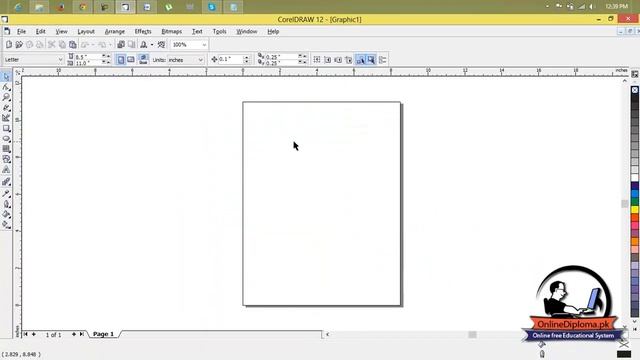Select the Pick tool in toolbox
Screen dimensions: 640x360
6,76
